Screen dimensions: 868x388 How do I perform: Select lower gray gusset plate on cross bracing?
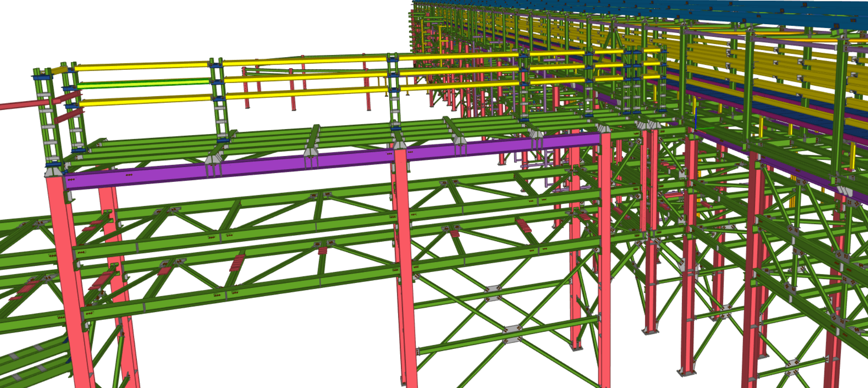pyautogui.click(x=511, y=330)
